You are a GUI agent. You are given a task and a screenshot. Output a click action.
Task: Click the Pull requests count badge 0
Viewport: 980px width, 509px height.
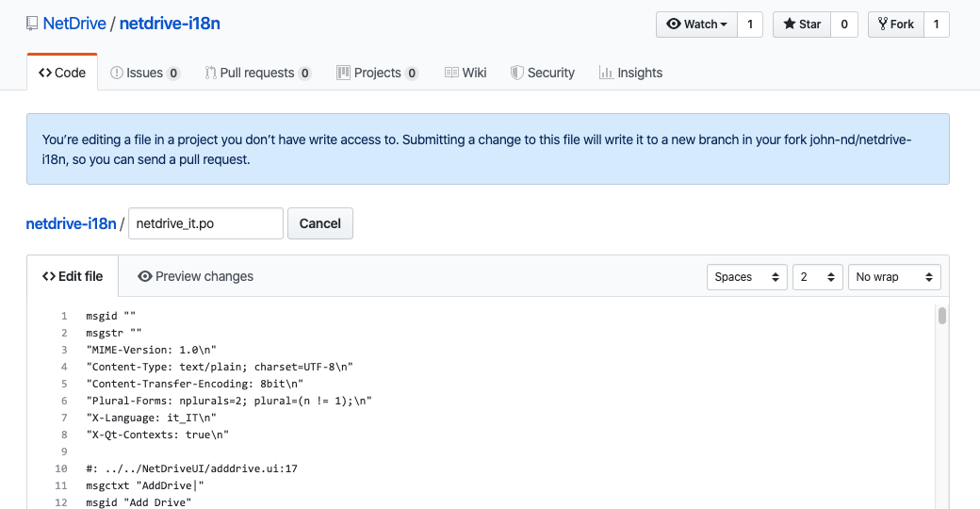(304, 74)
